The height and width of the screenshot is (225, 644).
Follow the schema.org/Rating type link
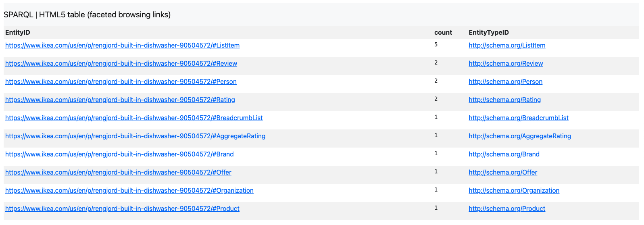pos(504,100)
